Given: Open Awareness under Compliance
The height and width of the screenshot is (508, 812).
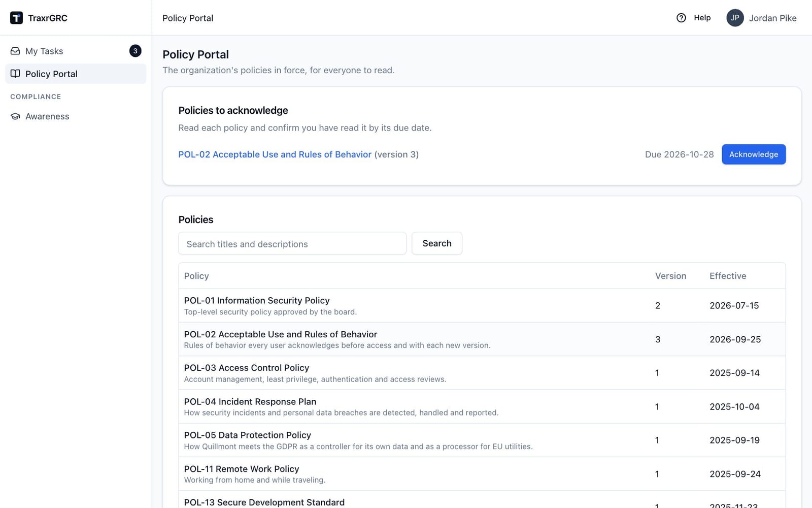Looking at the screenshot, I should [76, 116].
